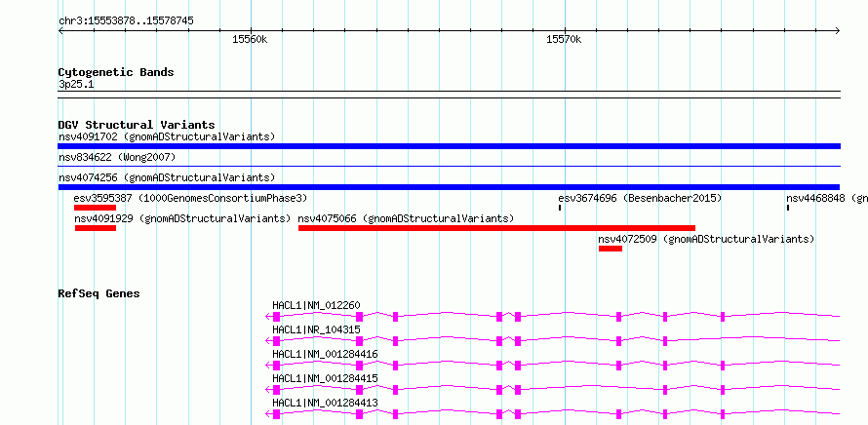Click the DGV Structural Variants track title

[x=137, y=125]
